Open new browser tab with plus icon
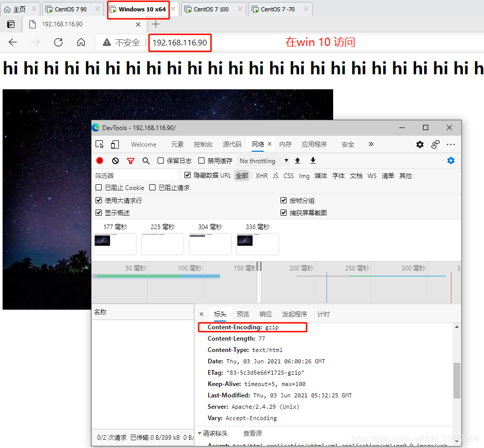Viewport: 484px width, 448px height. 156,24
